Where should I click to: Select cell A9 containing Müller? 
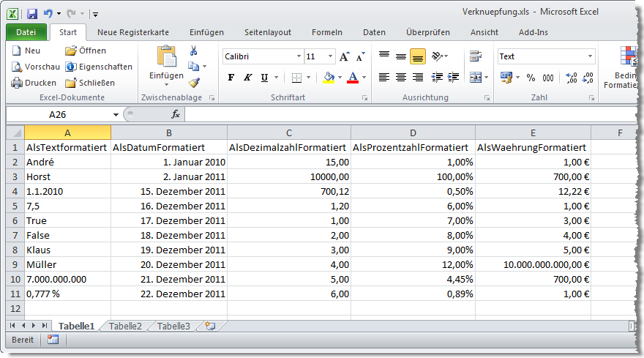coord(67,264)
